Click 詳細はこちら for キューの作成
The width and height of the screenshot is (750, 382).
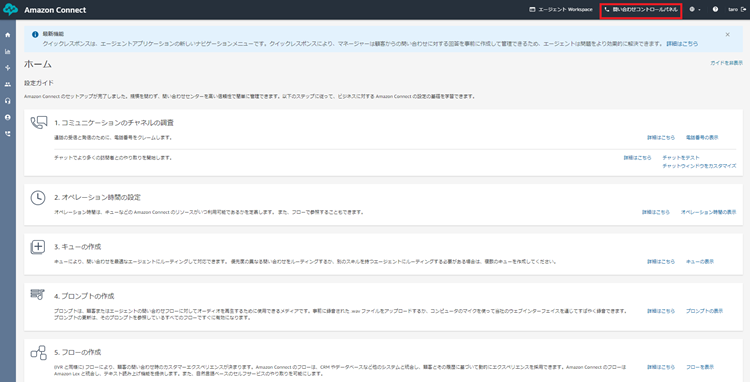pos(661,262)
